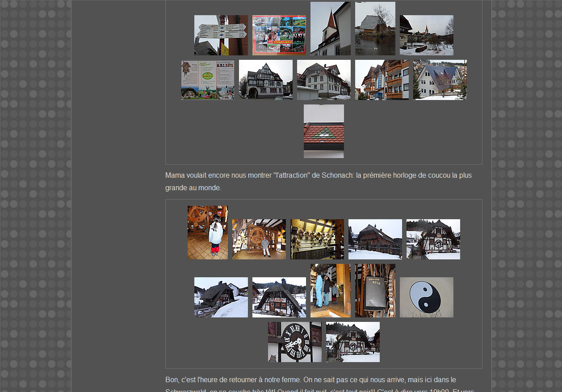Open the hiking signpost photo thumbnail

click(x=221, y=35)
